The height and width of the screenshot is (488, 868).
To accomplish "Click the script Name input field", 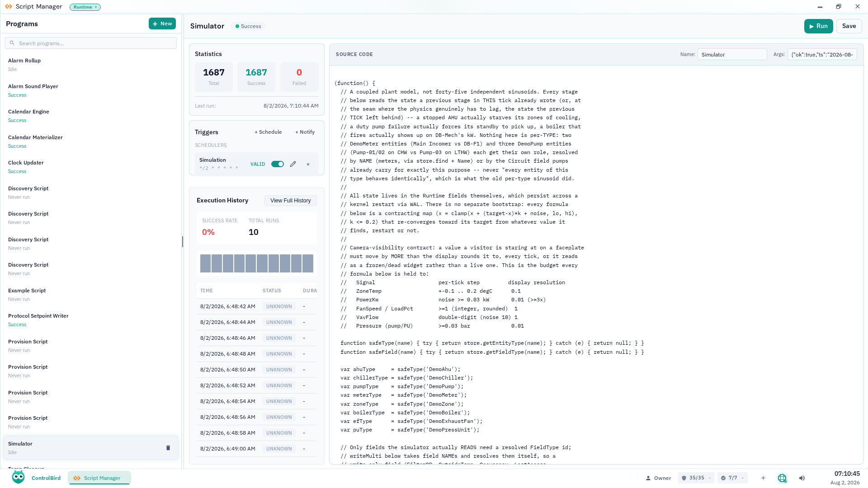I will [x=732, y=54].
